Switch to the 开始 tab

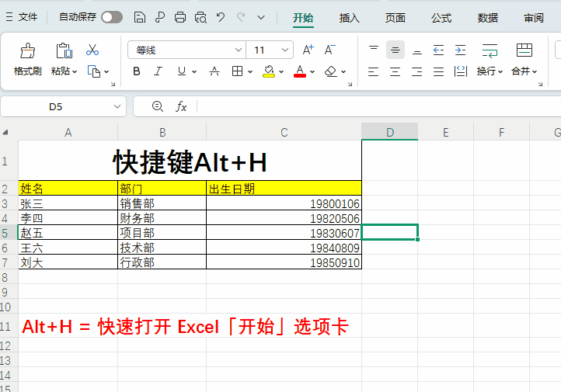click(x=303, y=18)
